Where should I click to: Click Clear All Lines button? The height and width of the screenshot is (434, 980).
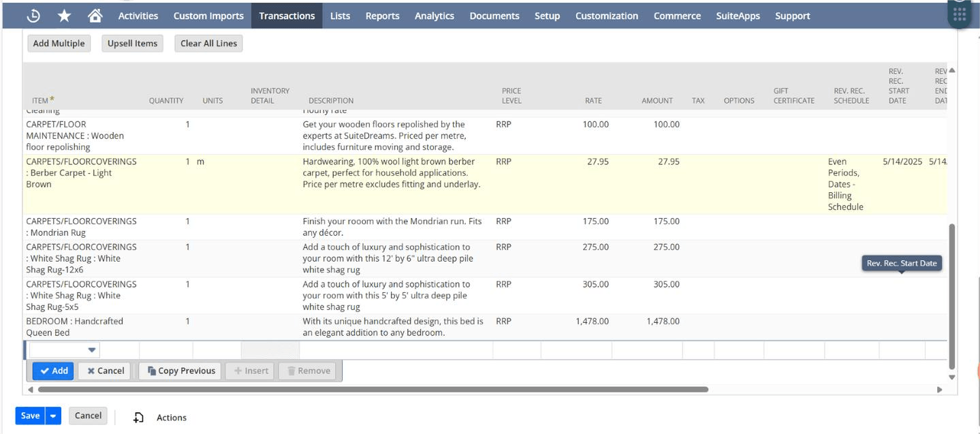208,44
